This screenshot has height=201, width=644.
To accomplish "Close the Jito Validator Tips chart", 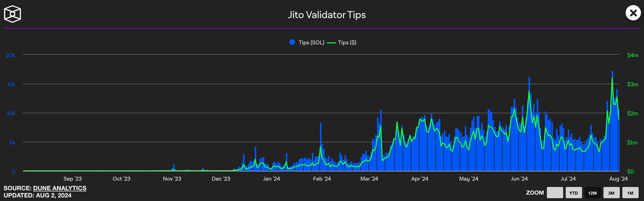I will coord(633,13).
